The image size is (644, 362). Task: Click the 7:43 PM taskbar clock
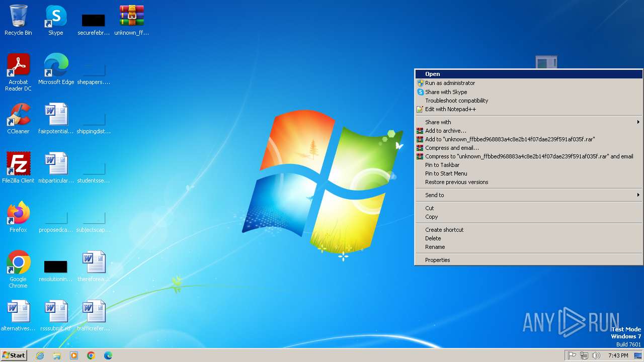[x=618, y=355]
